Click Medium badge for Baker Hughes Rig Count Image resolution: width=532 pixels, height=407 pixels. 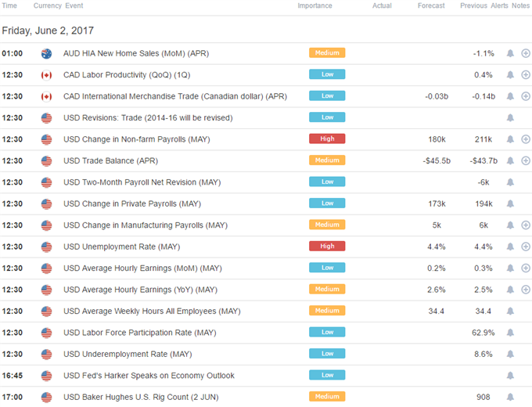[x=327, y=397]
